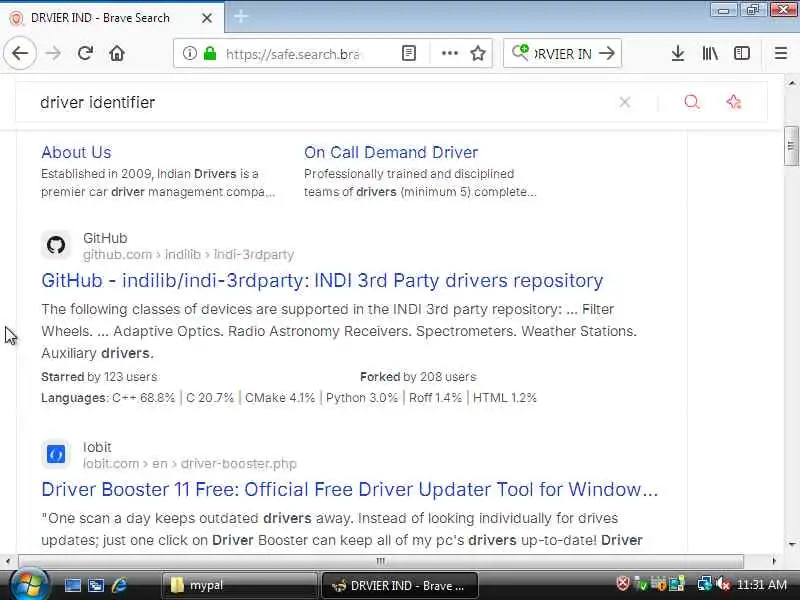The image size is (800, 600).
Task: Click the green padlock security icon
Action: 210,53
